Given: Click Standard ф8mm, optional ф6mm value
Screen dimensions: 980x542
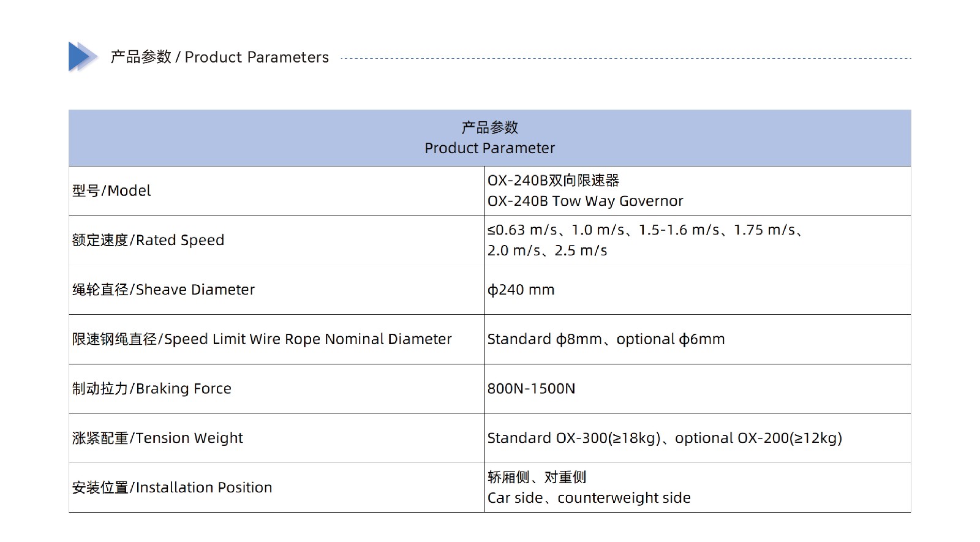Looking at the screenshot, I should 606,339.
